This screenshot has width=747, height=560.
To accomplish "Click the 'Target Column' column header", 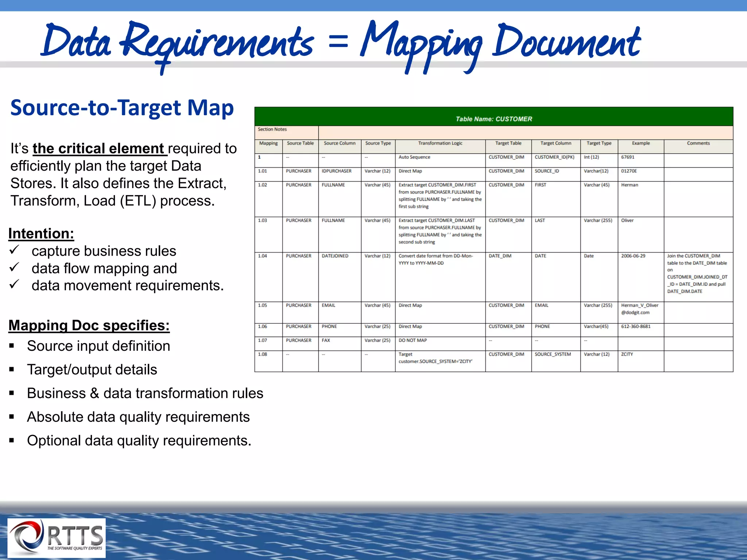I will pos(556,146).
